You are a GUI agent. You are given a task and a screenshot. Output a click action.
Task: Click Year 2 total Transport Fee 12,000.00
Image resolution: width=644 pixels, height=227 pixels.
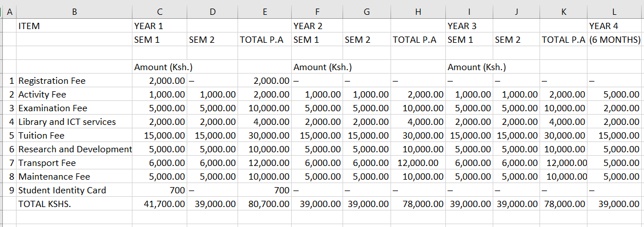(418, 163)
